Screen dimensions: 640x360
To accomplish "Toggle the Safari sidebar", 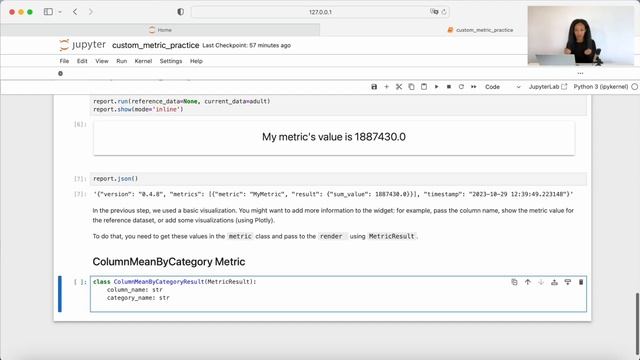I will tap(48, 12).
